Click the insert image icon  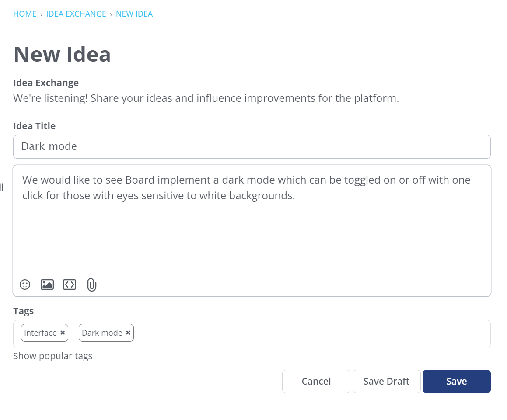(47, 285)
